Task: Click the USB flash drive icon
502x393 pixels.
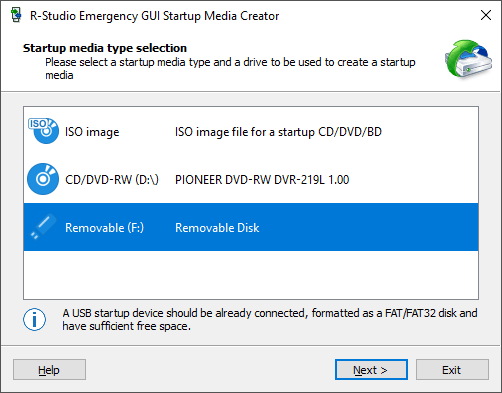Action: point(43,227)
